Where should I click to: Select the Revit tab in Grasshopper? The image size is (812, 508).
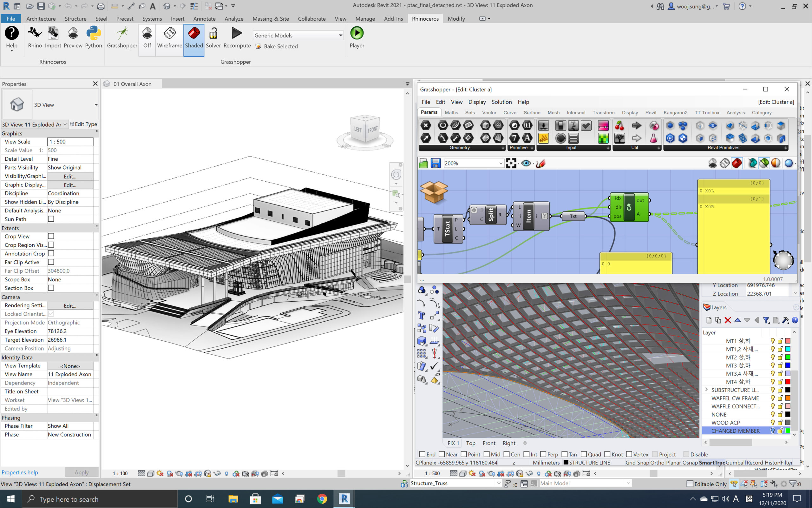[651, 112]
